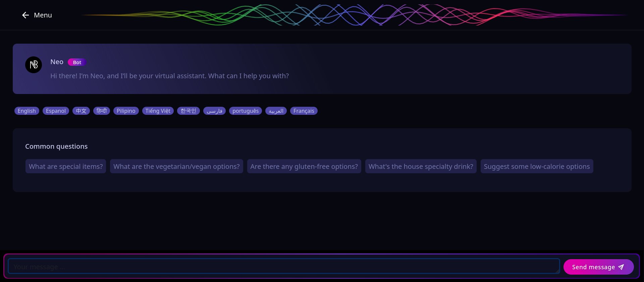This screenshot has height=282, width=644.
Task: Select English language chip
Action: [27, 111]
